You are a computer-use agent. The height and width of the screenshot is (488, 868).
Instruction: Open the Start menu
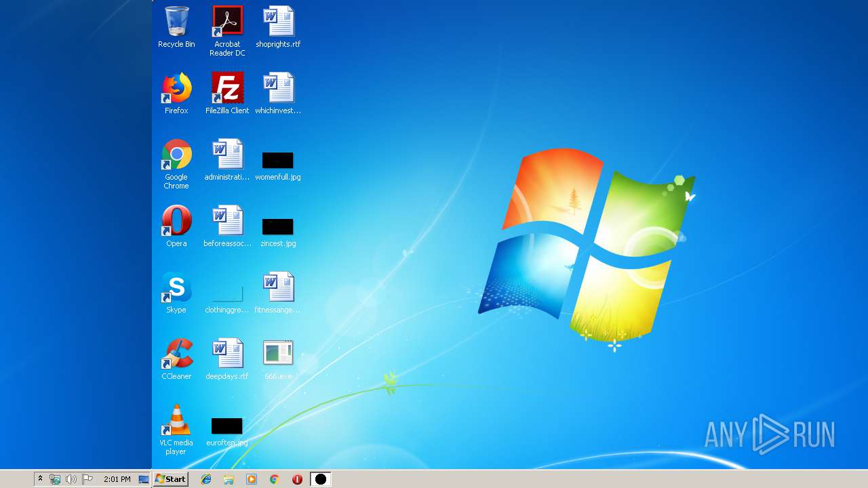pyautogui.click(x=170, y=479)
